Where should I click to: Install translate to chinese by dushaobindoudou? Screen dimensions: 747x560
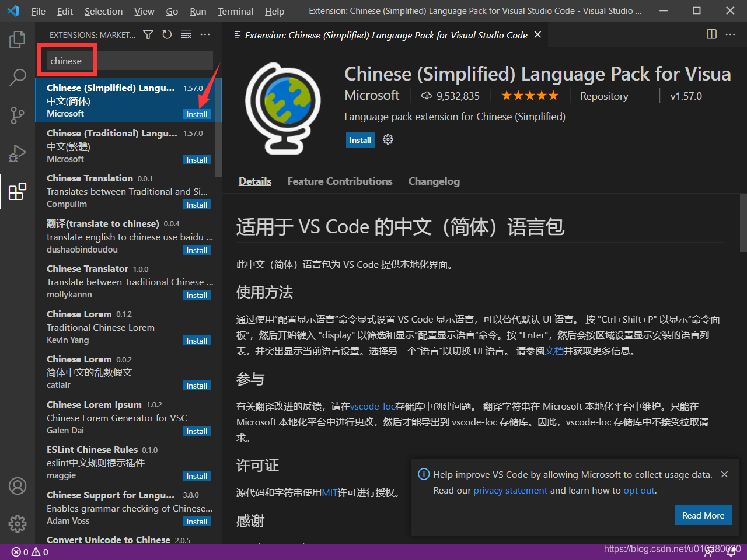pos(197,250)
